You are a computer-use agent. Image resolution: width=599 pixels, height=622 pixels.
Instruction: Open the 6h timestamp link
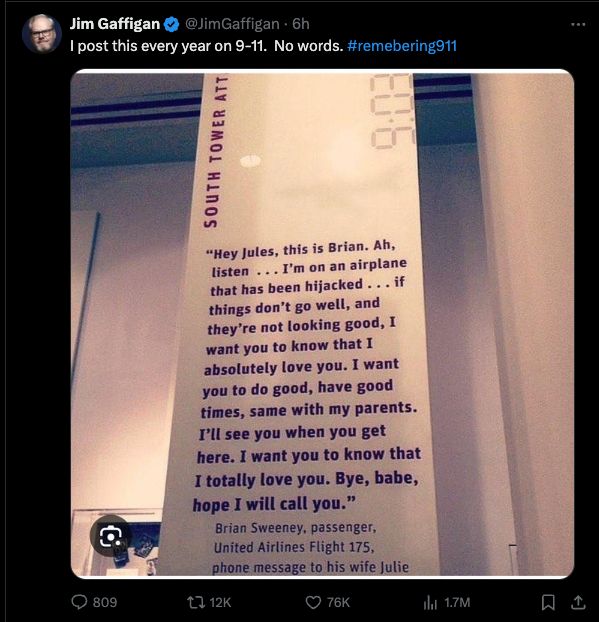(301, 24)
